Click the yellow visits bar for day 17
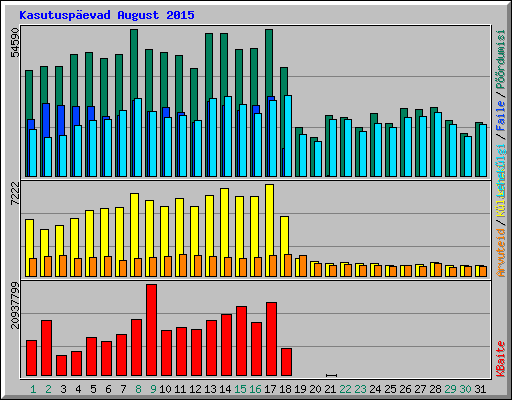 pyautogui.click(x=269, y=220)
